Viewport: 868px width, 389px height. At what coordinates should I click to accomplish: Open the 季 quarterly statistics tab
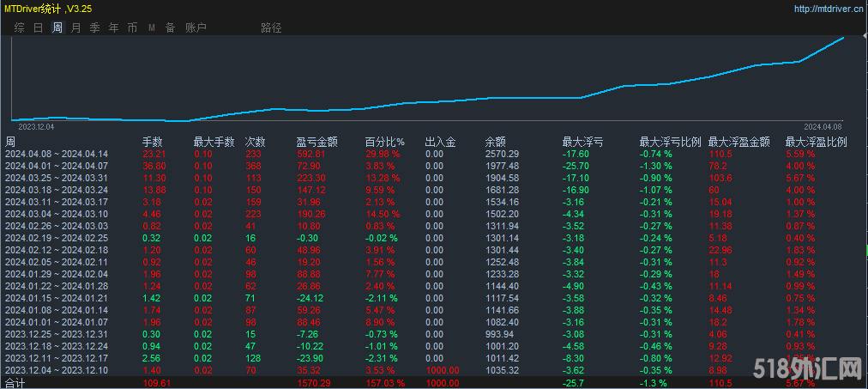[x=95, y=27]
